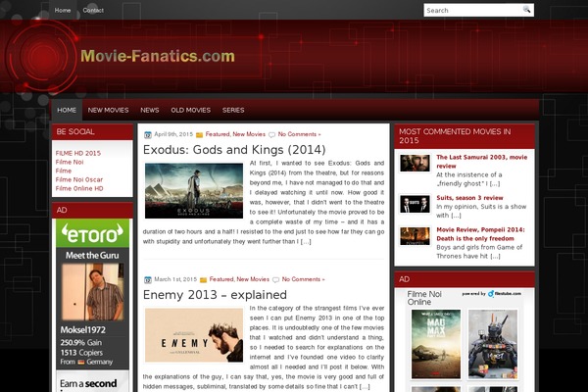Click folder icon on Exodus post
Viewport: 588px width, 392px height.
point(200,134)
